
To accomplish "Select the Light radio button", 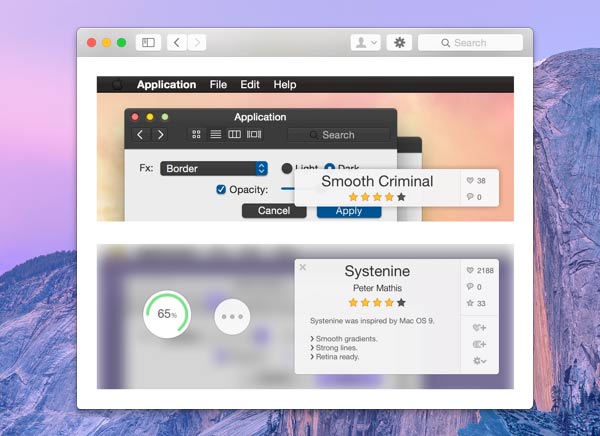I will 287,168.
